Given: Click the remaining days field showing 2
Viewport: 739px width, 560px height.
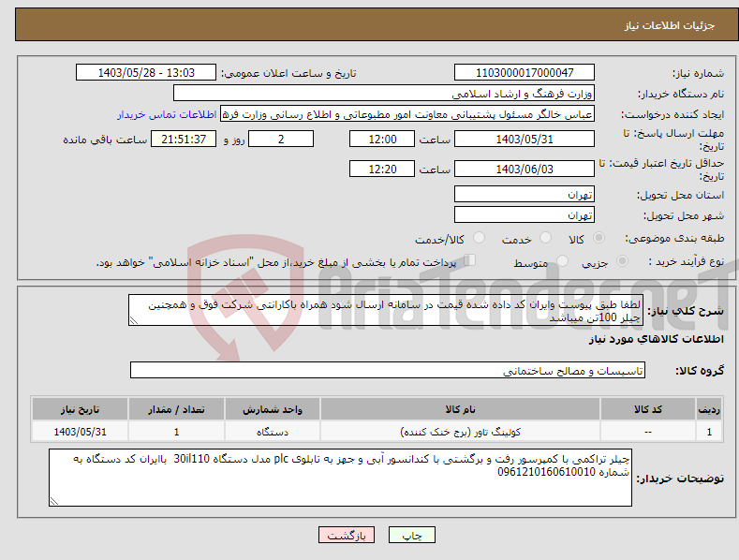Looking at the screenshot, I should coord(281,139).
